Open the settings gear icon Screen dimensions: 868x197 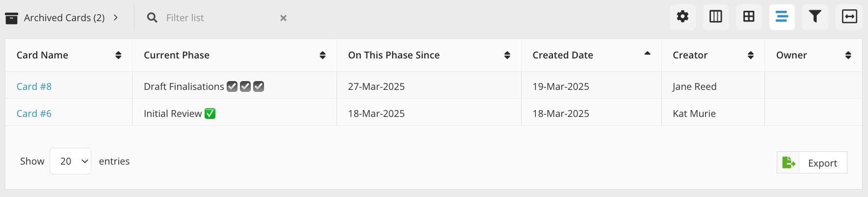pos(683,17)
